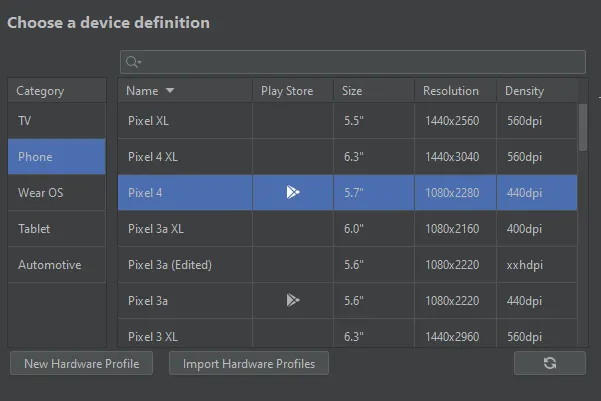
Task: Click the Name column sort arrow
Action: pos(170,91)
